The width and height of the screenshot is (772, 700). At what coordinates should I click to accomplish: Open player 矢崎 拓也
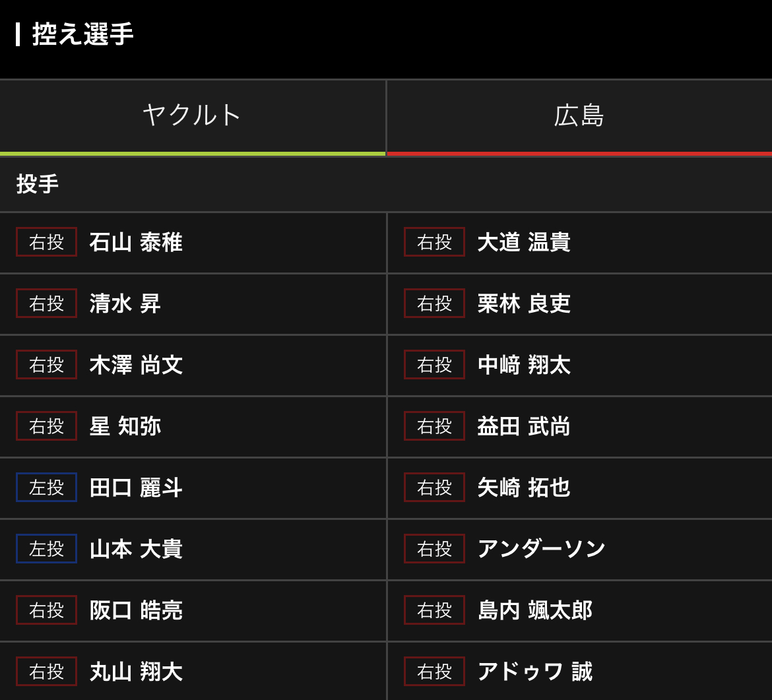[523, 488]
